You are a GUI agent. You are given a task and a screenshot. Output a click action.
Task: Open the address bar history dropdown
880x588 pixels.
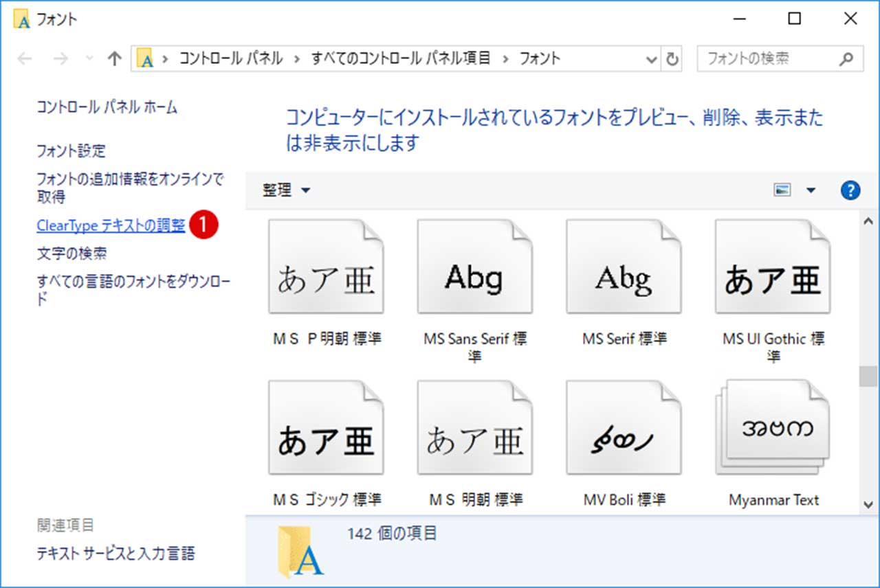tap(652, 59)
